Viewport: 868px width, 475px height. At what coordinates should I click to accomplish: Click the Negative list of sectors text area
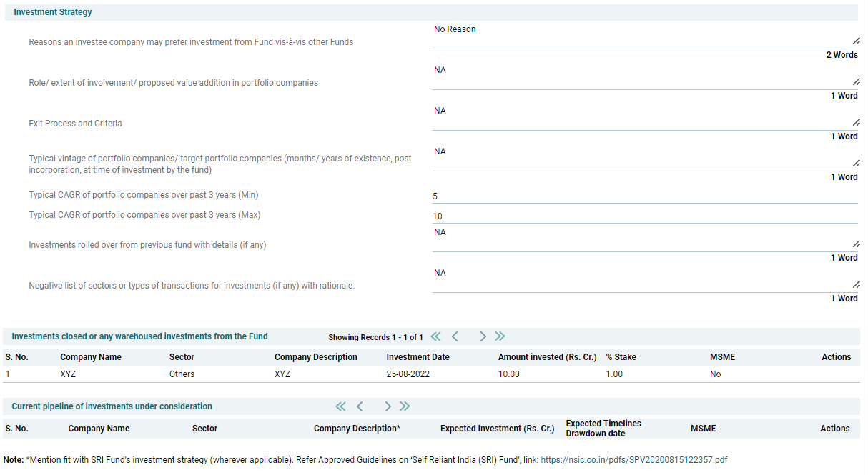(x=643, y=279)
